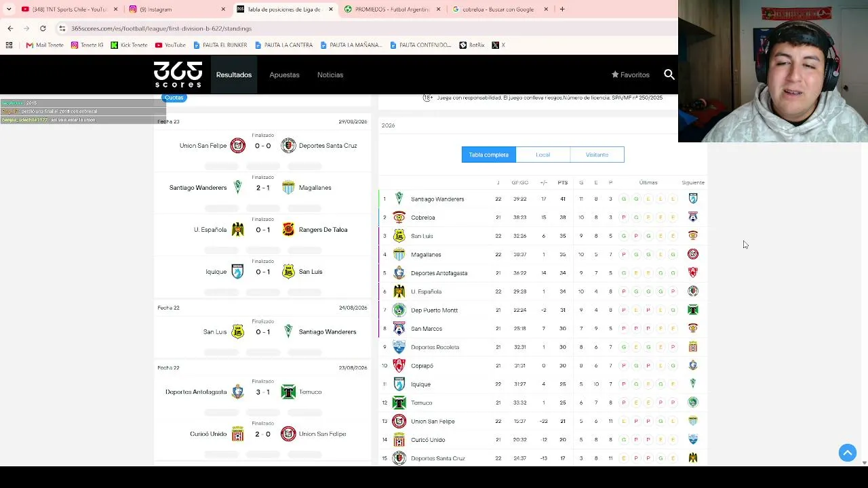Open the browser apps grid icon
The image size is (868, 488).
(9, 45)
